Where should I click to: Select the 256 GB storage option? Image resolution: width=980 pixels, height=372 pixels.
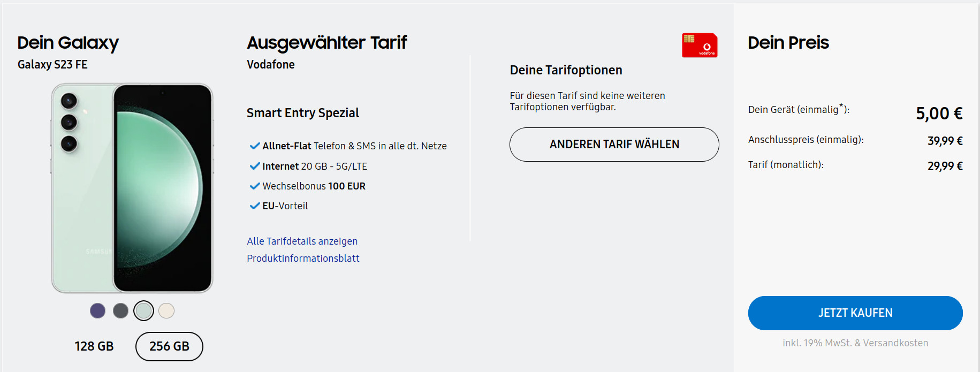tap(169, 346)
